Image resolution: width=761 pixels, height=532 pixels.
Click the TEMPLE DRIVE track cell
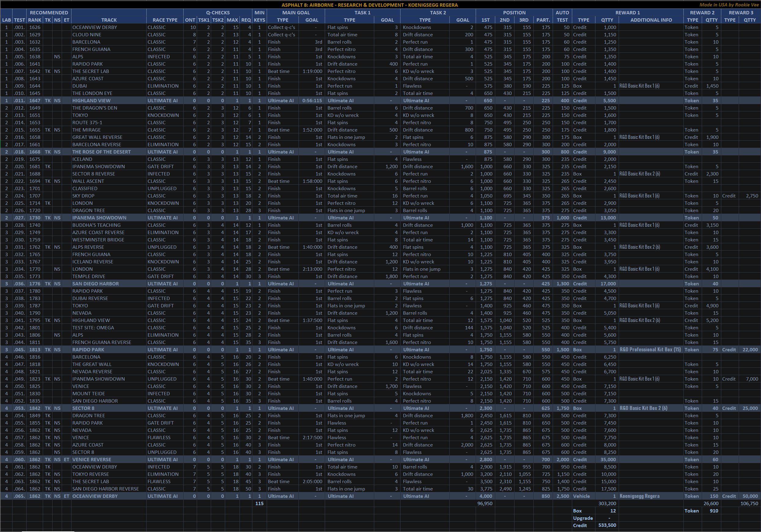(x=109, y=276)
